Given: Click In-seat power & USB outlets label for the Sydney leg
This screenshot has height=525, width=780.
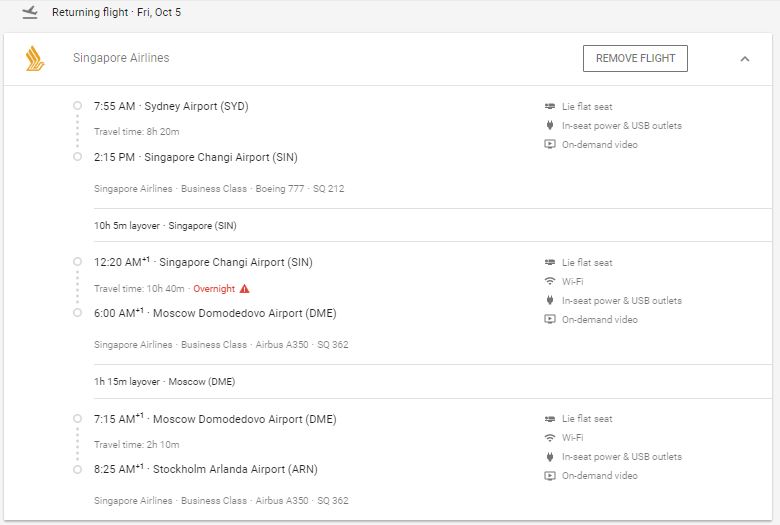Looking at the screenshot, I should [622, 125].
